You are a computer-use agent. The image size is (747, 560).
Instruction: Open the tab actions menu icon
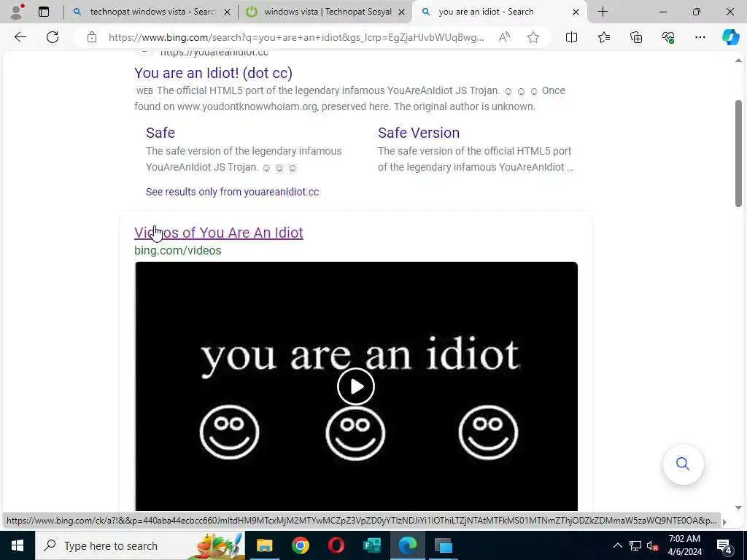44,12
